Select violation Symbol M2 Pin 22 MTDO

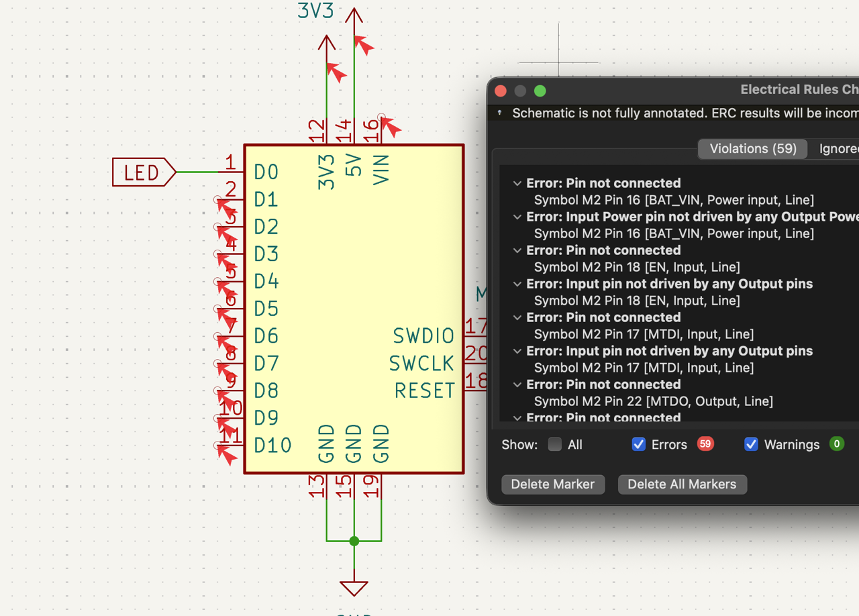[x=653, y=401]
